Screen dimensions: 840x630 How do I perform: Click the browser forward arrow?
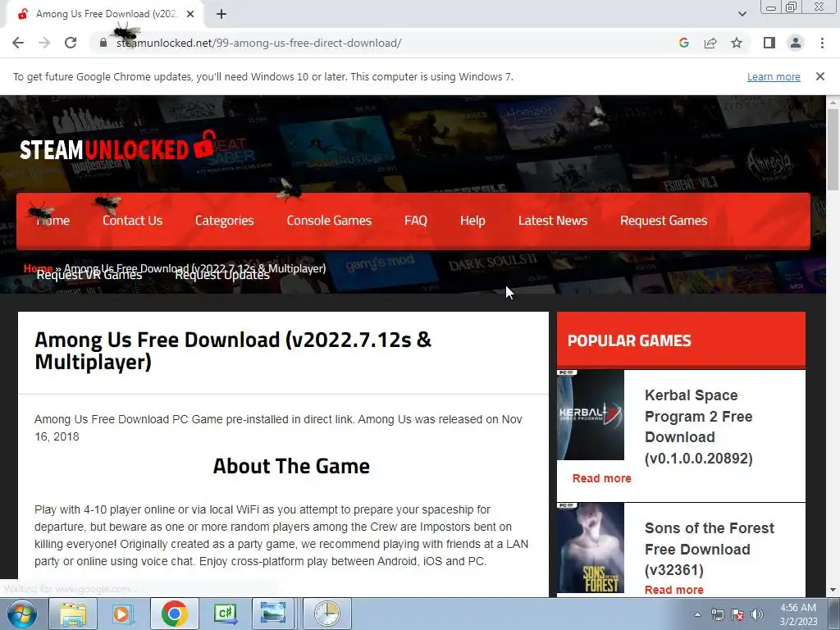[x=44, y=43]
